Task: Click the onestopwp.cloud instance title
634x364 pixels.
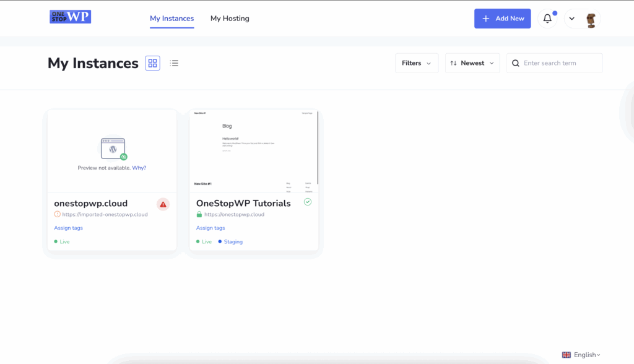Action: 90,204
